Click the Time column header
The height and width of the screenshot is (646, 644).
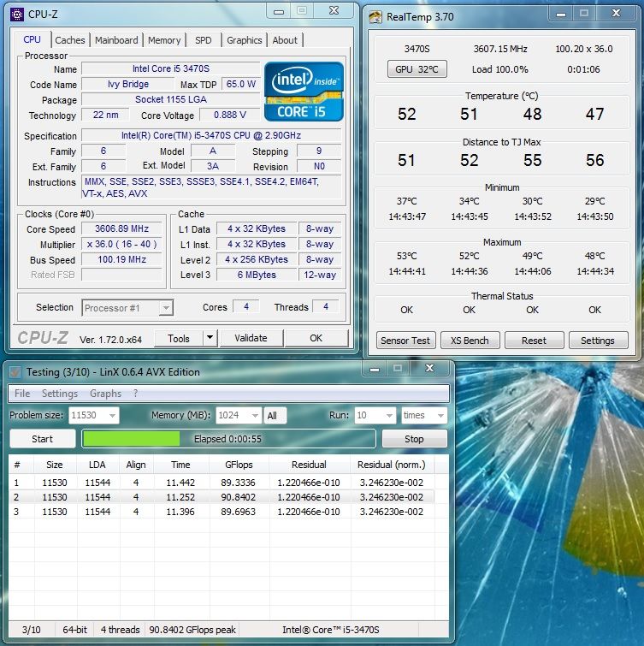[x=180, y=465]
